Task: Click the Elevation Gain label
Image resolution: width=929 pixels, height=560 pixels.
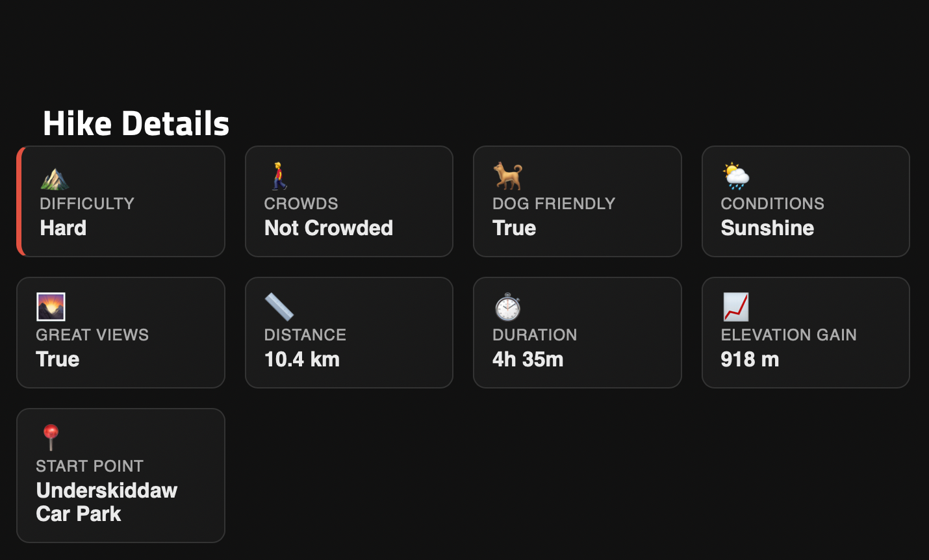Action: pos(789,335)
